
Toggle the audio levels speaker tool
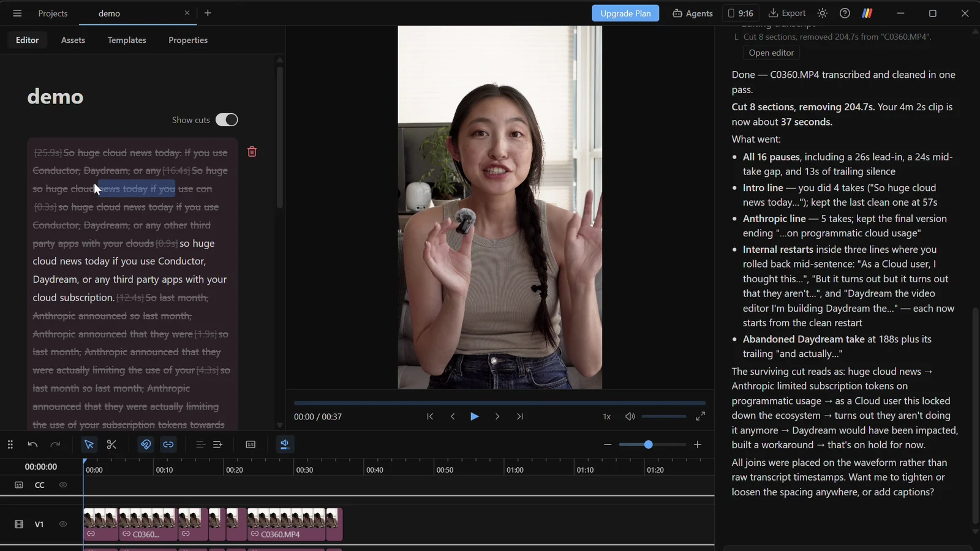click(285, 444)
